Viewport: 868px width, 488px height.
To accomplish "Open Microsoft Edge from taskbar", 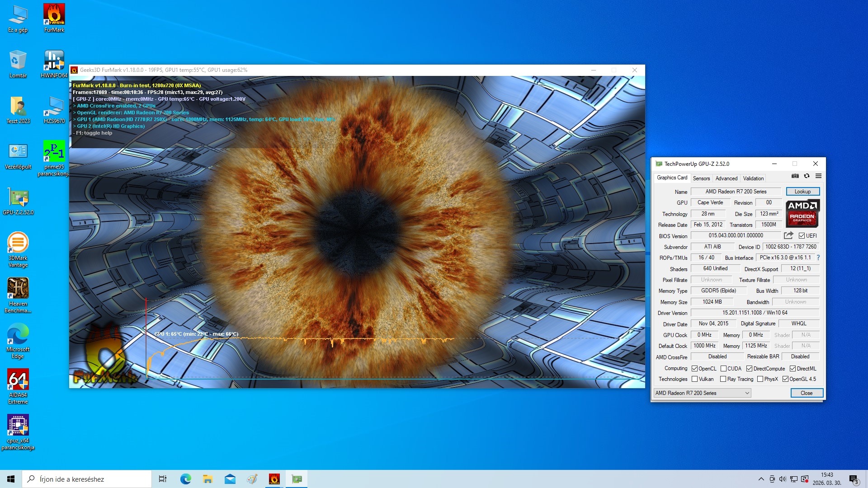I will point(185,479).
